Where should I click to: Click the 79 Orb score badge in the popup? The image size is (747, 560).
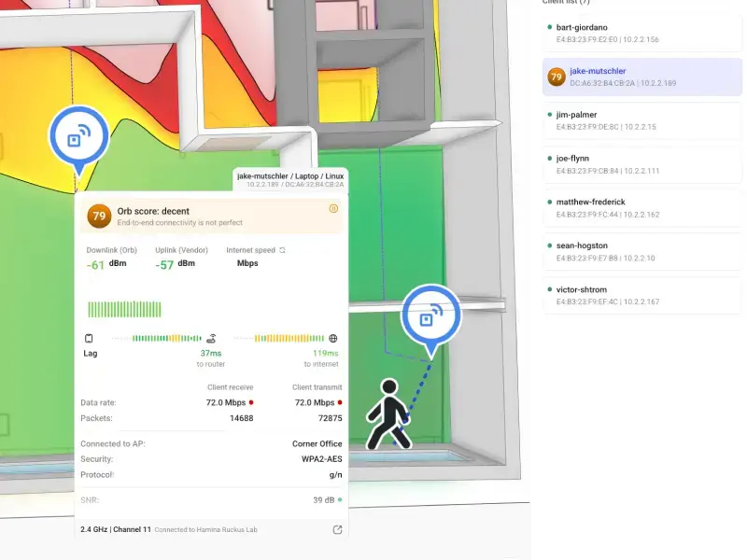pos(97,217)
